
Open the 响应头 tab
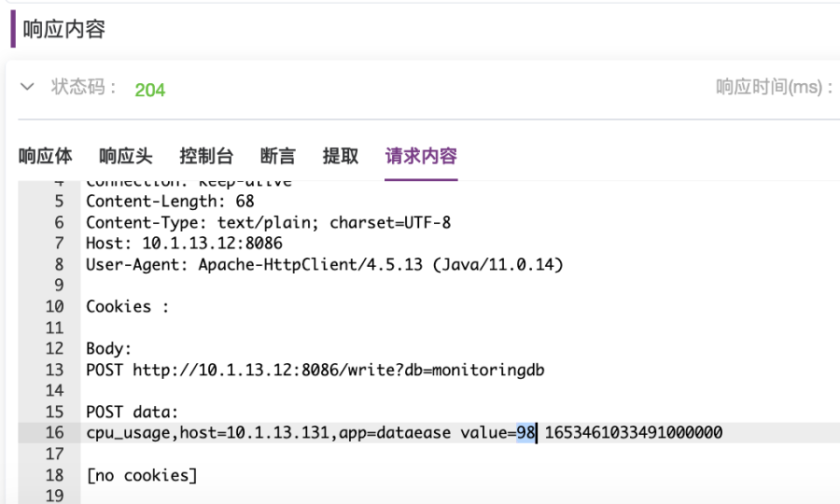pos(126,156)
